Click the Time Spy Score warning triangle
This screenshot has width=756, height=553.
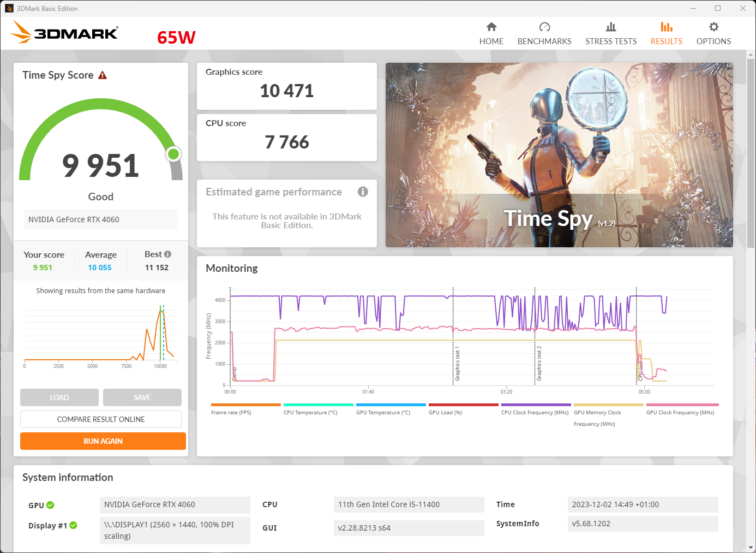[x=103, y=75]
